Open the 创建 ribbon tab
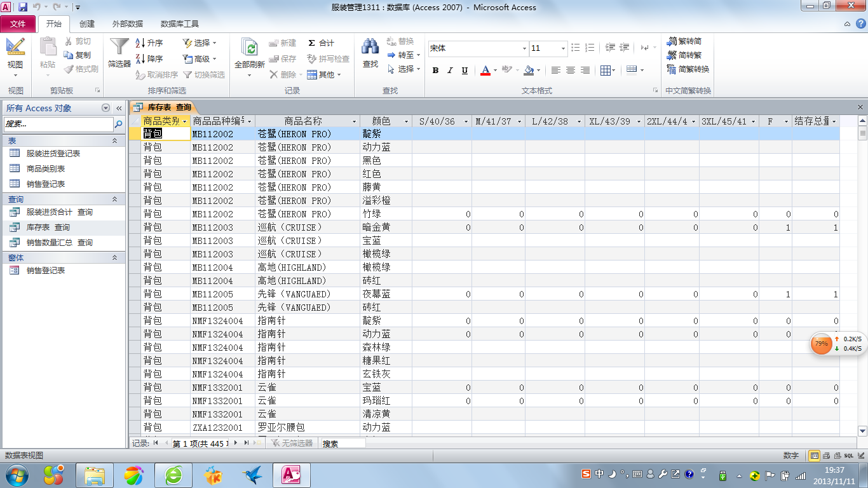The height and width of the screenshot is (488, 868). point(87,24)
